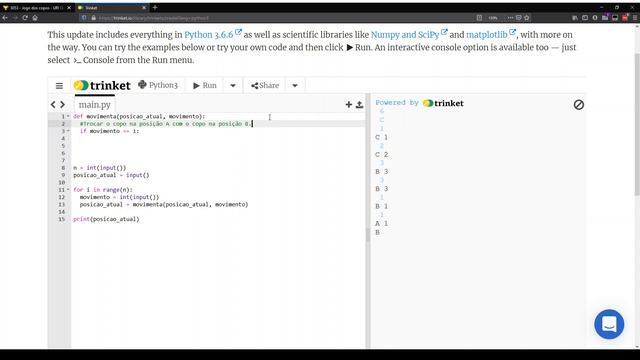This screenshot has width=640, height=360.
Task: Go to previous file with left chevron
Action: (53, 104)
